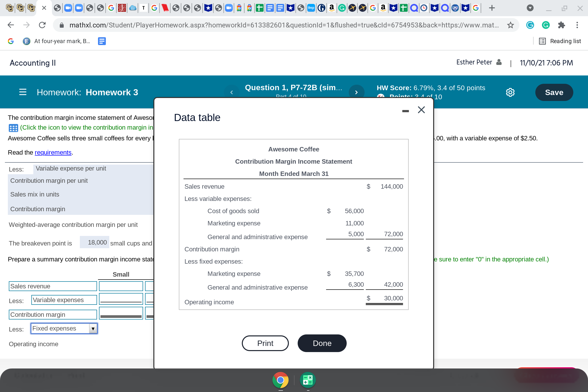Toggle the bookmark star in the address bar

510,25
